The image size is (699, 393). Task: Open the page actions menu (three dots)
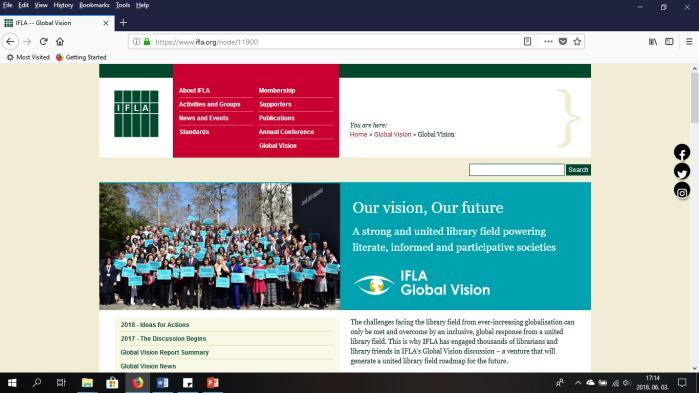click(548, 41)
